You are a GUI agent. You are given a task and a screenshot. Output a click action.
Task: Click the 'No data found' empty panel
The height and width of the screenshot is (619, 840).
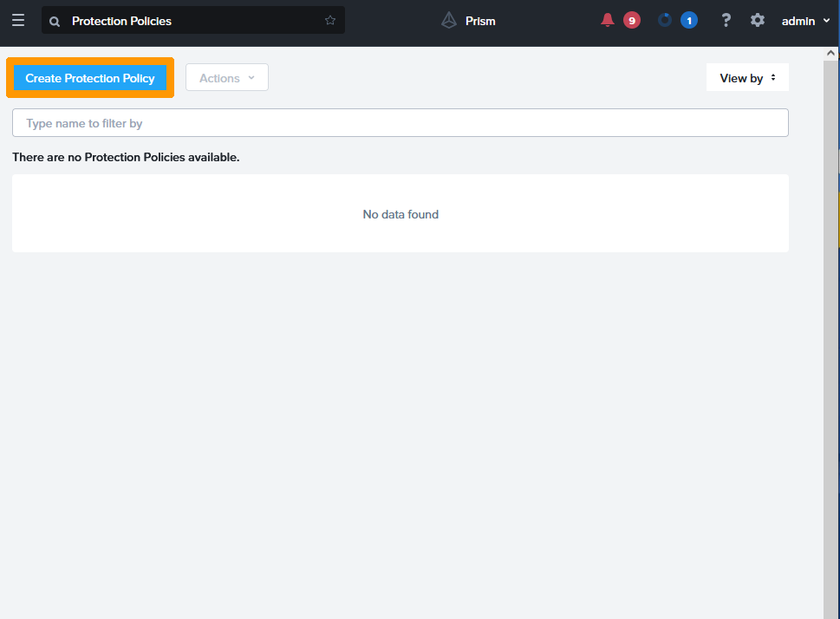(x=400, y=214)
